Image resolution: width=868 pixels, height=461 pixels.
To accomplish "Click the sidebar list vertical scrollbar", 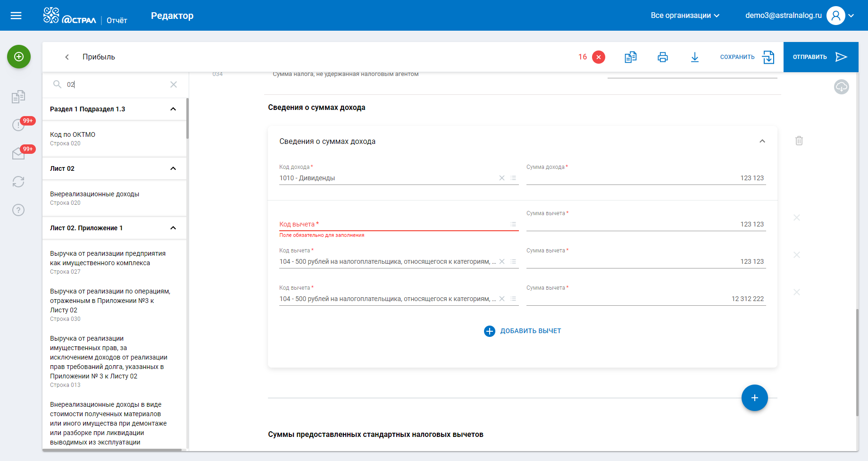I will coord(187,118).
